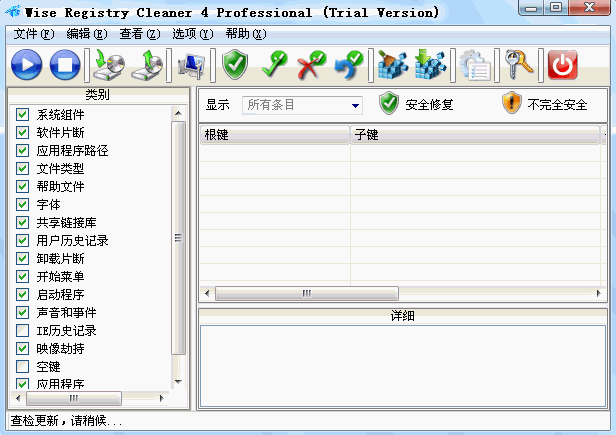This screenshot has width=616, height=435.
Task: Click the red X uncheck-all icon
Action: 312,65
